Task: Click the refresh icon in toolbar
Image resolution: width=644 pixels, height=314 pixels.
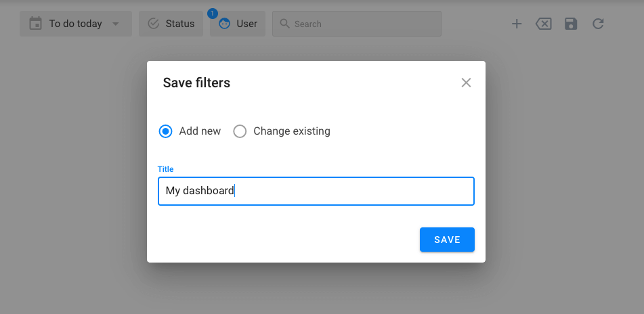Action: (x=598, y=24)
